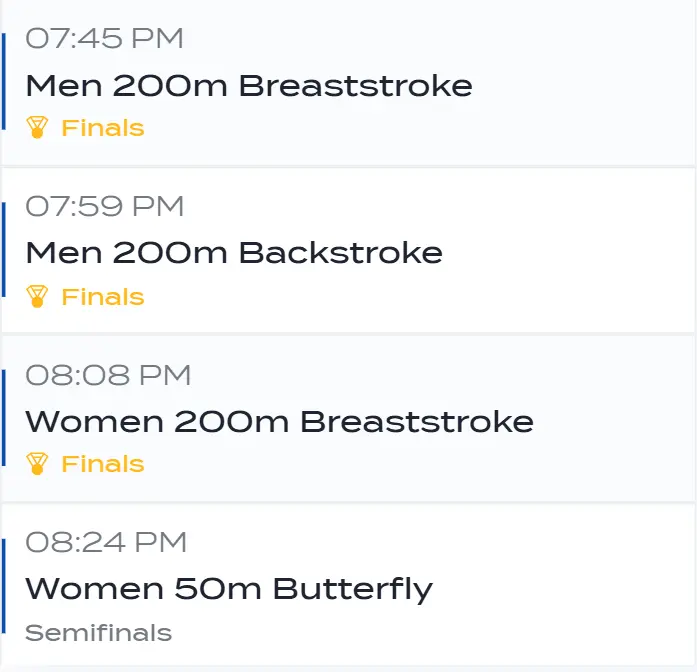This screenshot has height=672, width=697.
Task: Click medal icon for Men 200m Breaststroke
Action: pos(38,128)
